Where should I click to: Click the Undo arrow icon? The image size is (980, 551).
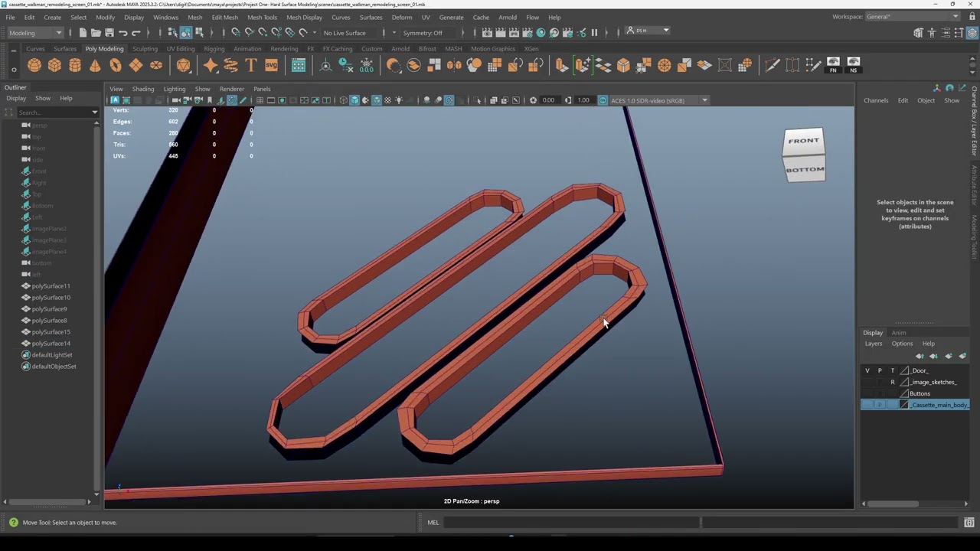click(122, 32)
